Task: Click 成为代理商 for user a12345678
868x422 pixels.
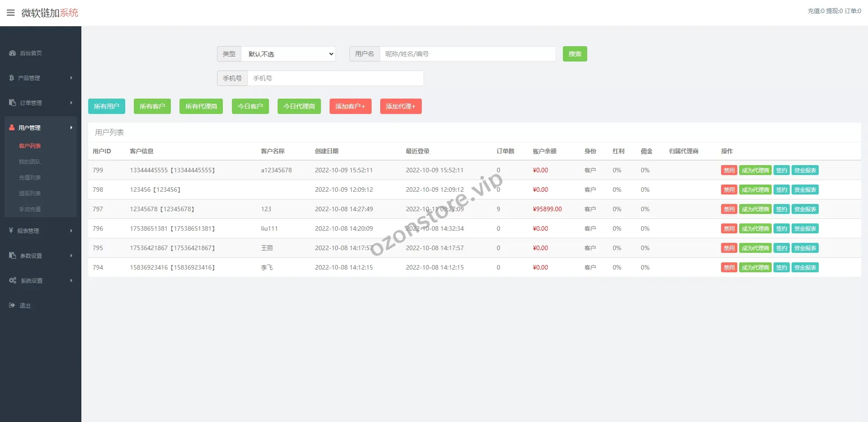Action: tap(755, 170)
